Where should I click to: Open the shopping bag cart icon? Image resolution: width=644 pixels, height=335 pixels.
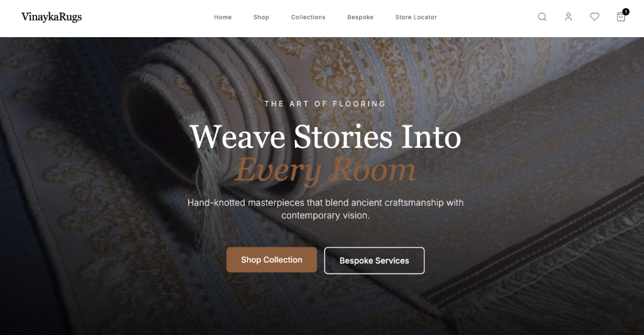coord(621,17)
